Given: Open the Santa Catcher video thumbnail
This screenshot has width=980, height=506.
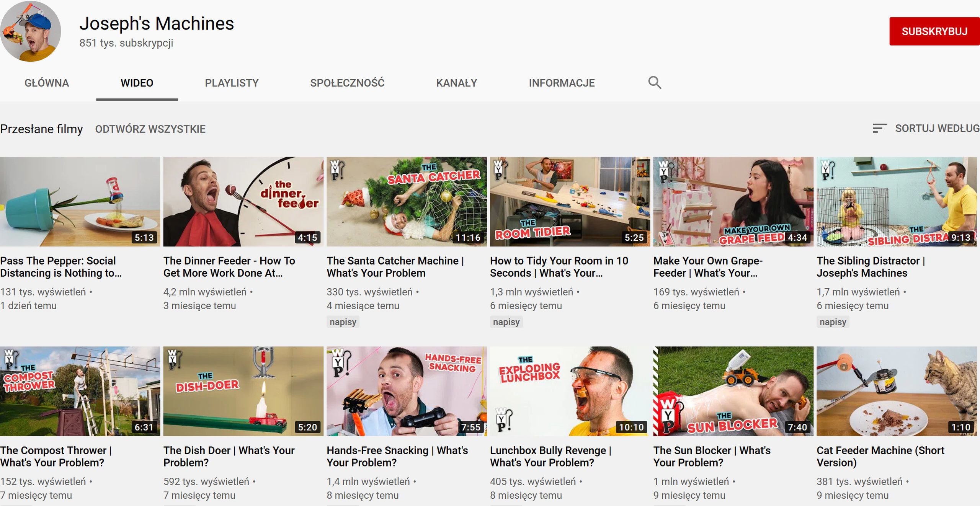Looking at the screenshot, I should (407, 201).
